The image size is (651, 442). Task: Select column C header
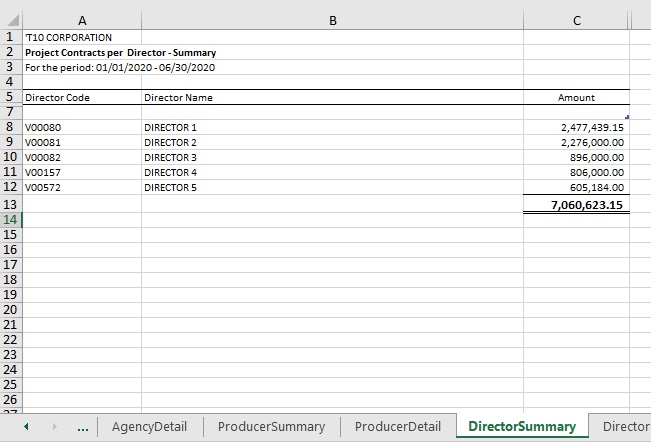[x=576, y=19]
